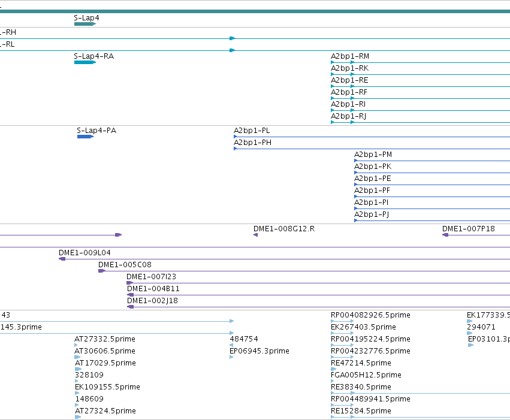Select the DME1-008G12.R clone label
This screenshot has width=510, height=420.
coord(284,229)
